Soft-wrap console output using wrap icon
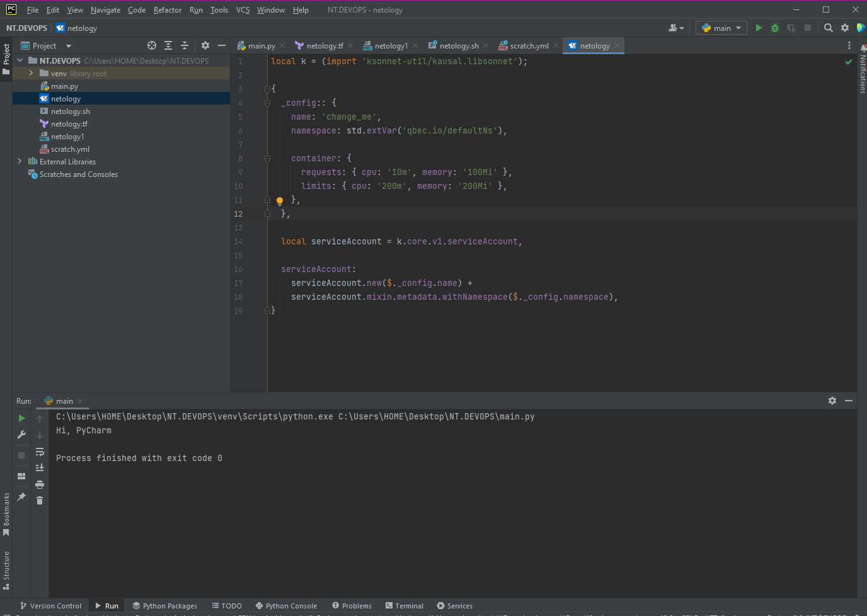 (39, 452)
